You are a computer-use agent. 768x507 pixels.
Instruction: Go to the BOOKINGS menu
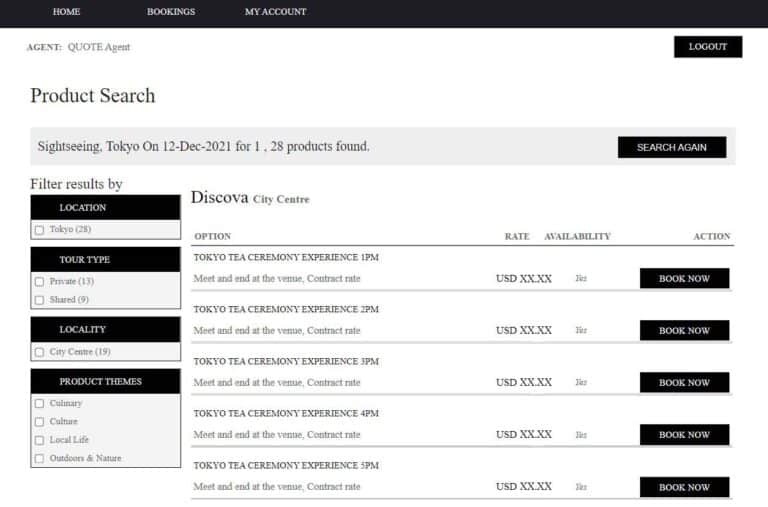click(x=171, y=12)
